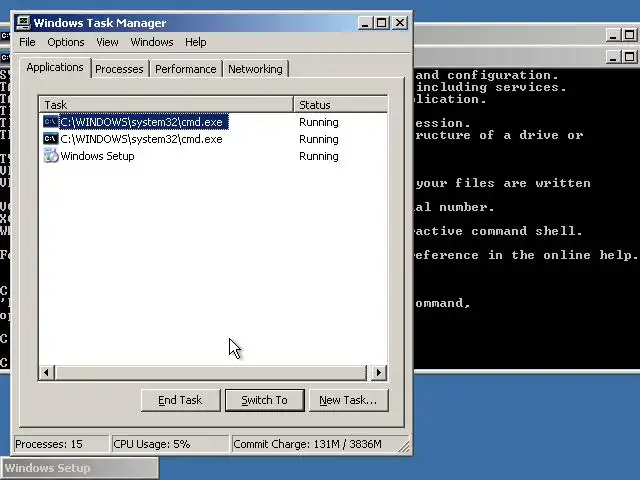Switch to the Processes tab
This screenshot has width=640, height=480.
[x=119, y=69]
